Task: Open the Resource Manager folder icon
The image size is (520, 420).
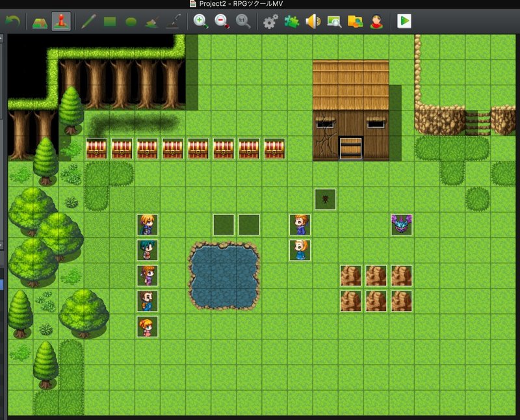Action: tap(355, 21)
